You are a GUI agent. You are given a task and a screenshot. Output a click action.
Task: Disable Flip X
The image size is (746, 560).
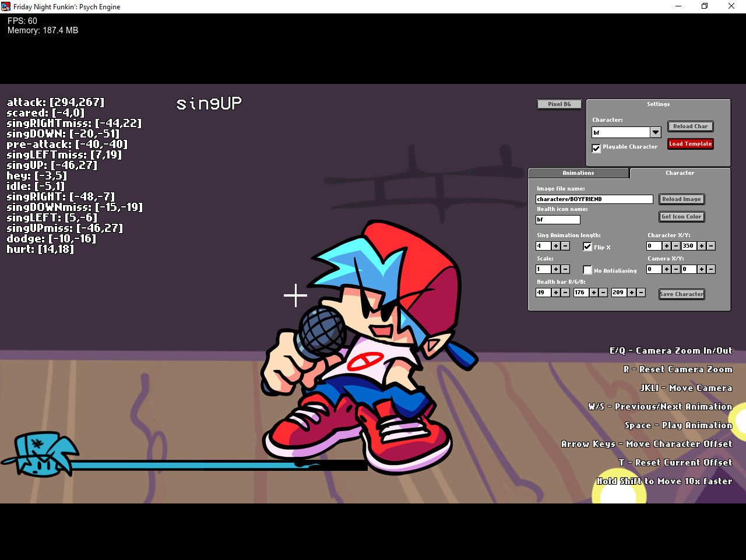pos(587,246)
